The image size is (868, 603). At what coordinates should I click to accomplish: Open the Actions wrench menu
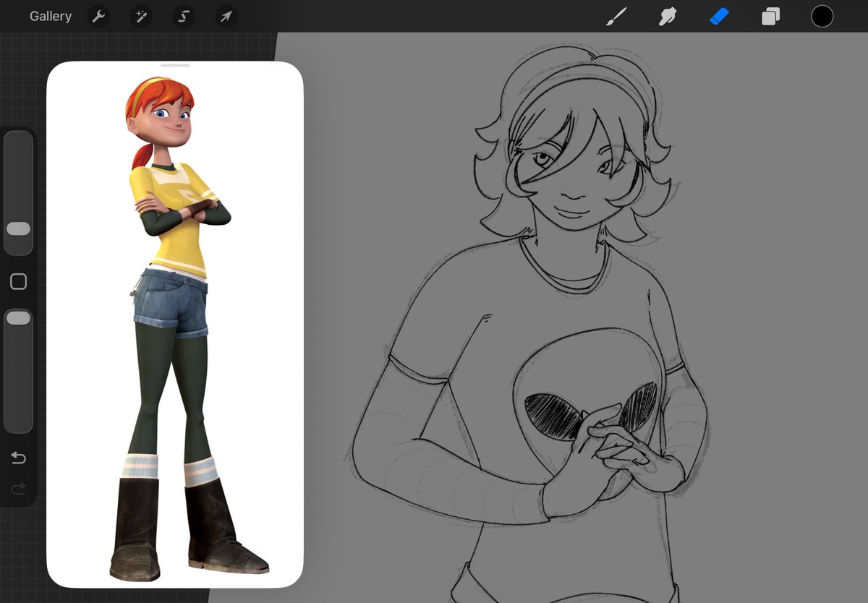[x=98, y=16]
